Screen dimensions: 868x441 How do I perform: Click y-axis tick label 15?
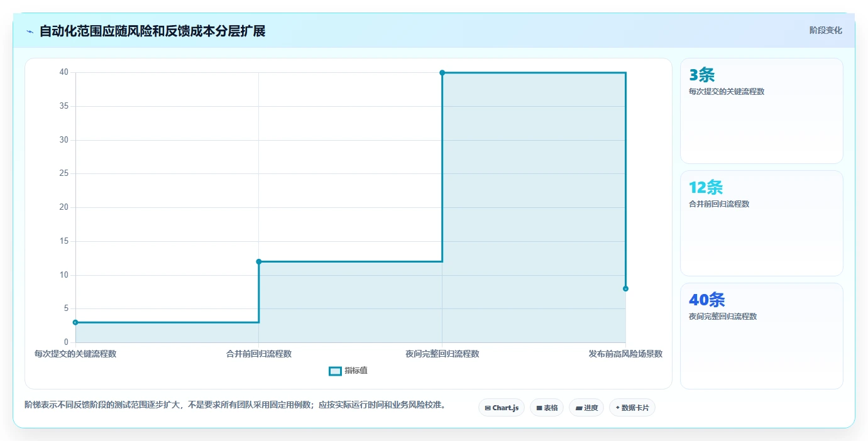(x=64, y=241)
